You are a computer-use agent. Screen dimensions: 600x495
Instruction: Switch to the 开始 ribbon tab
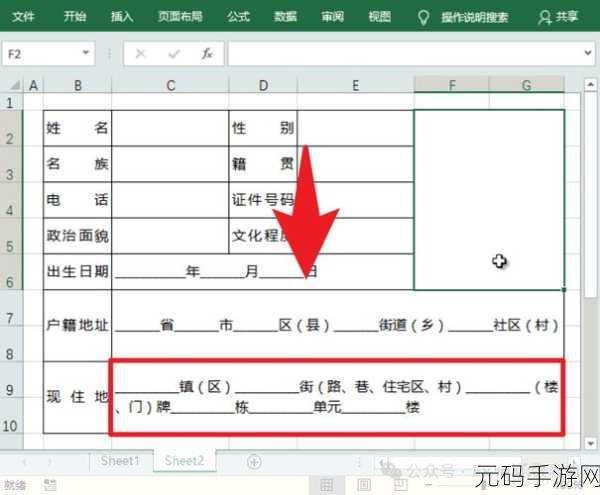(75, 16)
